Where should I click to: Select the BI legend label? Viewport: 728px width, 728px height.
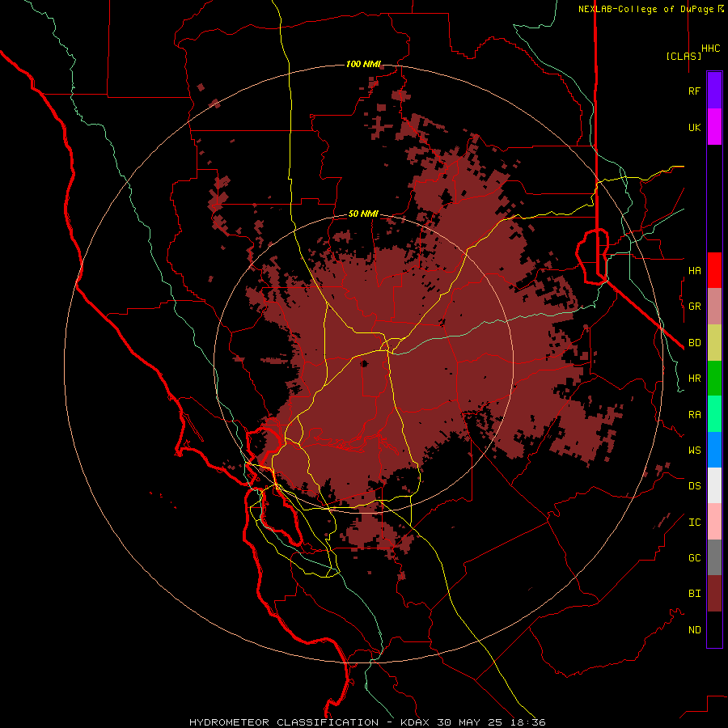pyautogui.click(x=694, y=594)
